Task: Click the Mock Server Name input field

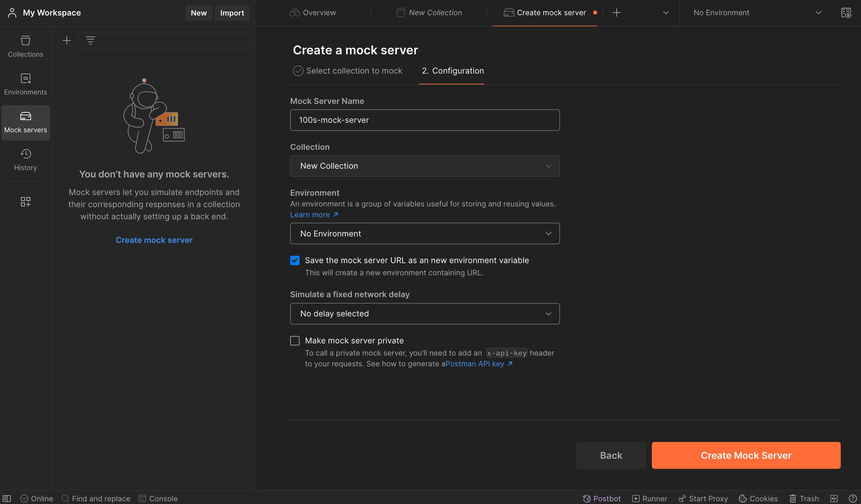Action: click(424, 120)
